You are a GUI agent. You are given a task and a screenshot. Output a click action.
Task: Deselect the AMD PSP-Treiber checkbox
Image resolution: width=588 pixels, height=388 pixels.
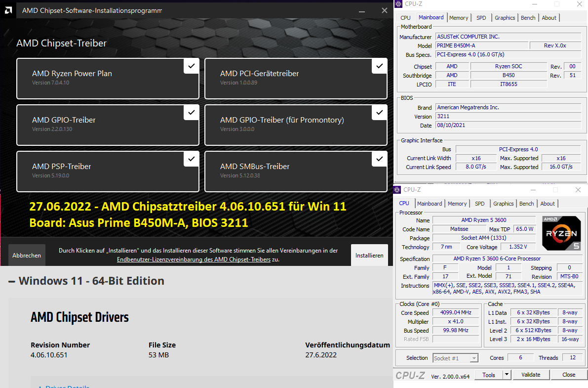tap(191, 159)
